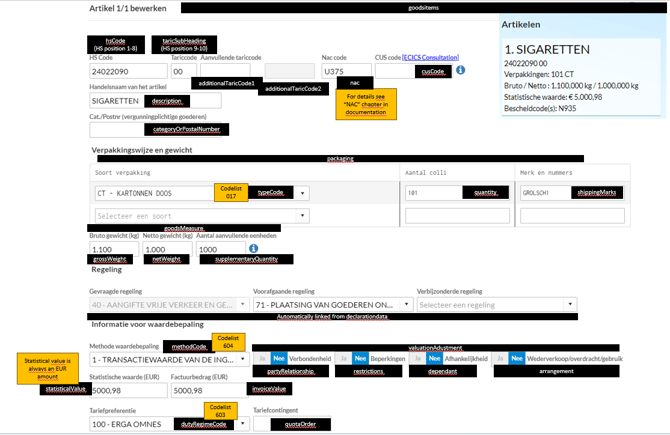Click the Merk en nummers field GROLSCH1
The width and height of the screenshot is (670, 435).
(572, 193)
